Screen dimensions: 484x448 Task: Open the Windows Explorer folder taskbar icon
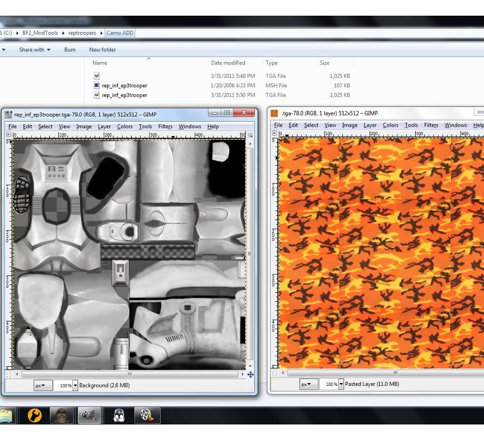(x=7, y=416)
